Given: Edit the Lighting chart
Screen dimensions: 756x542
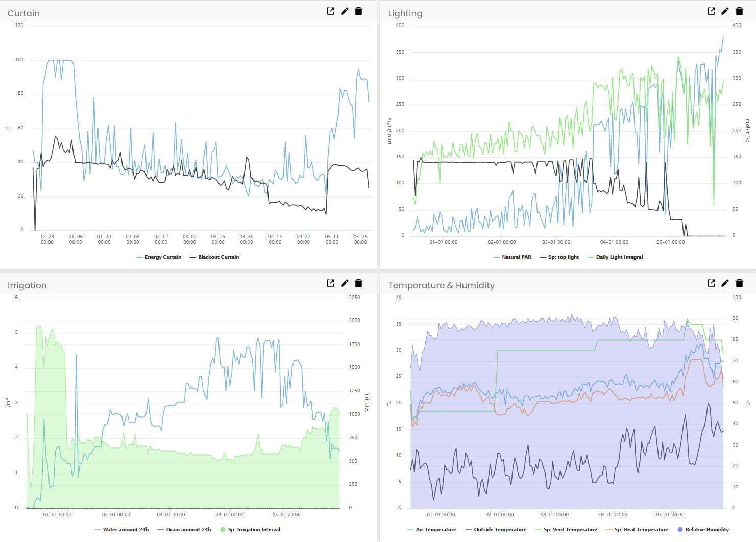Looking at the screenshot, I should tap(725, 11).
